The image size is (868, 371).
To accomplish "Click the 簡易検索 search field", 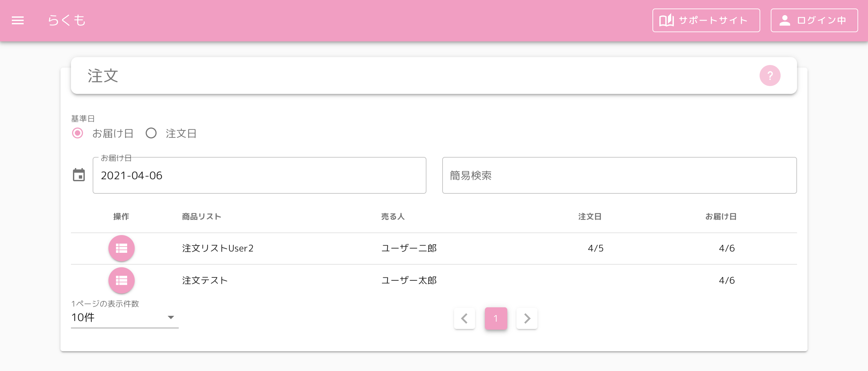I will (x=619, y=175).
